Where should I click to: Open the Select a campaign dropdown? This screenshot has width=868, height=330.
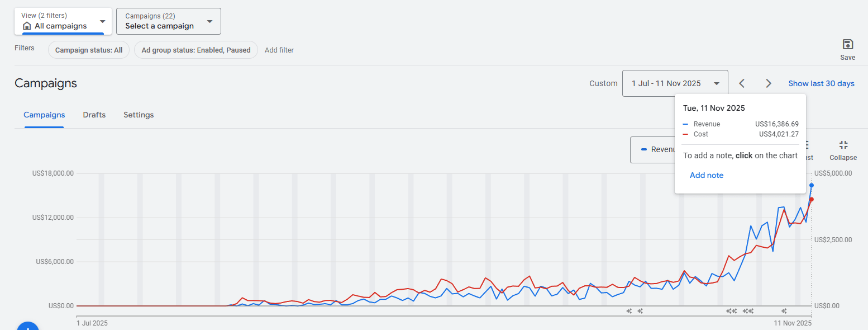pos(168,21)
